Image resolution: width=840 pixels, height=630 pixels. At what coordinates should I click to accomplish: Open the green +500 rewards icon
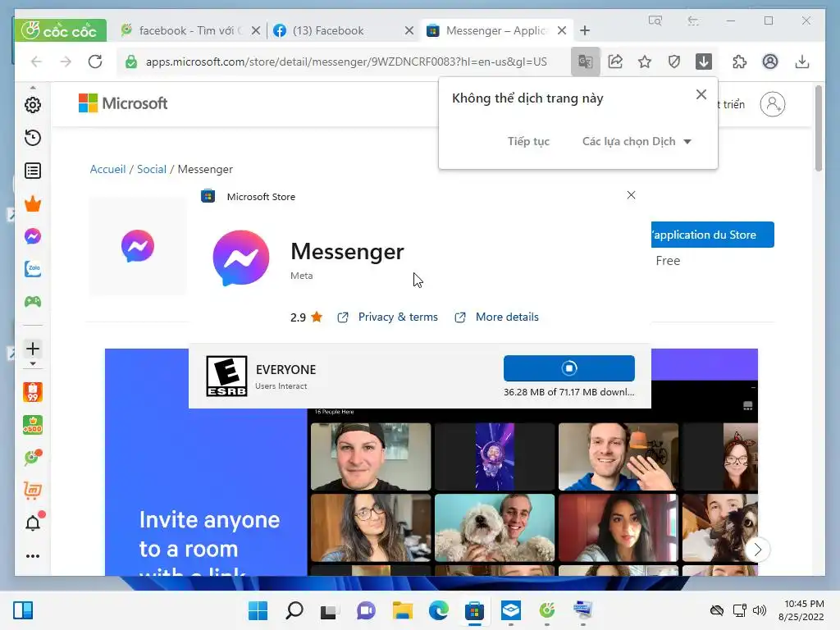coord(33,426)
